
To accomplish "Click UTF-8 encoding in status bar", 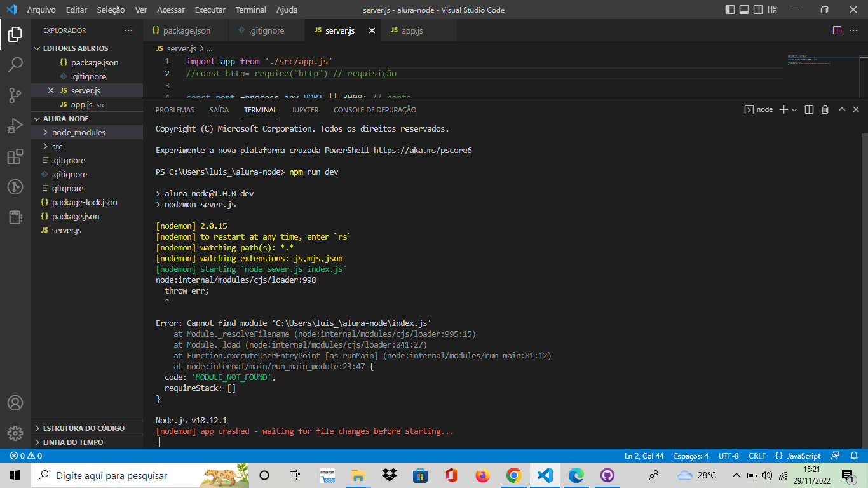I will [728, 456].
